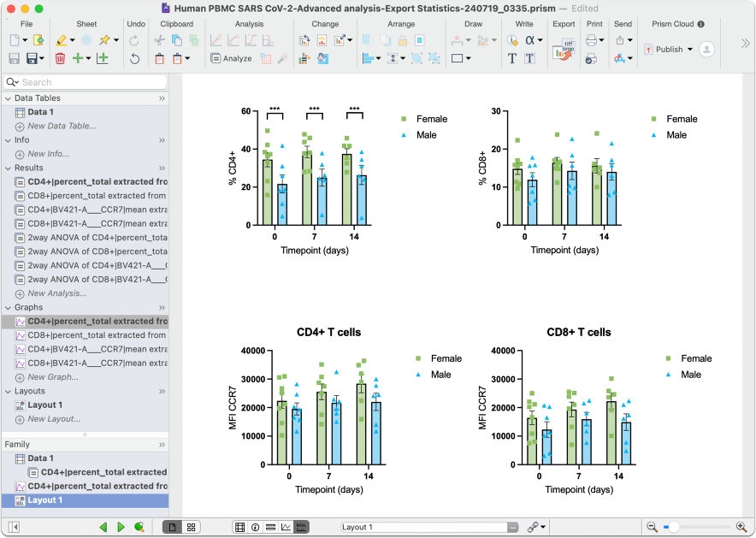The height and width of the screenshot is (538, 756).
Task: Click the zoom in magnifier
Action: [741, 527]
